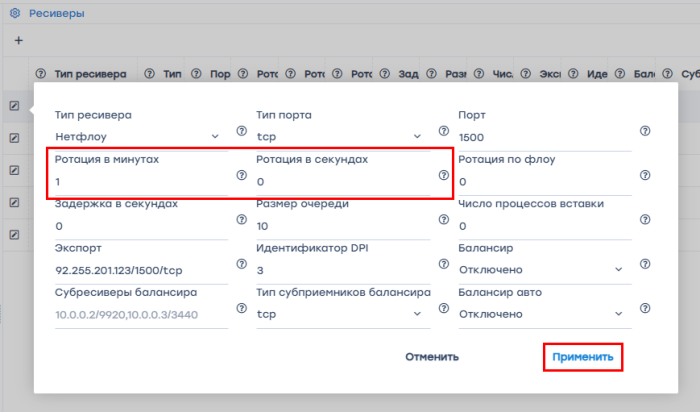Show help for the Порт field

645,131
